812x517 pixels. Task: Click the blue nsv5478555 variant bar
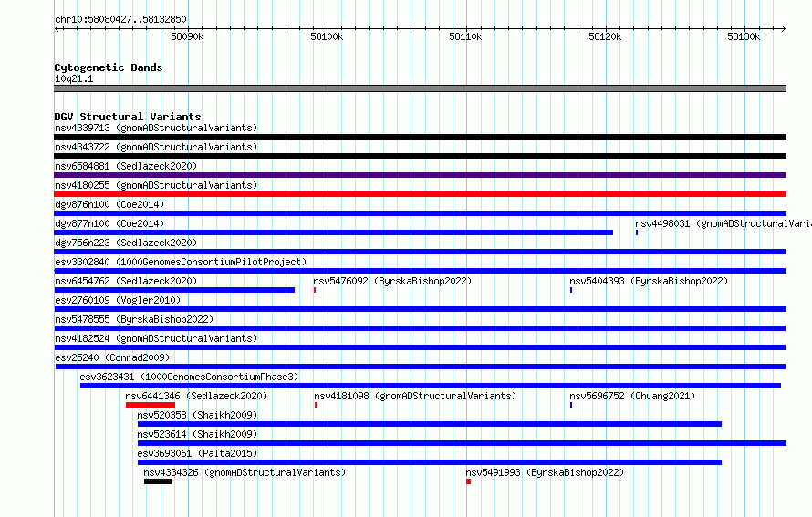(x=420, y=328)
